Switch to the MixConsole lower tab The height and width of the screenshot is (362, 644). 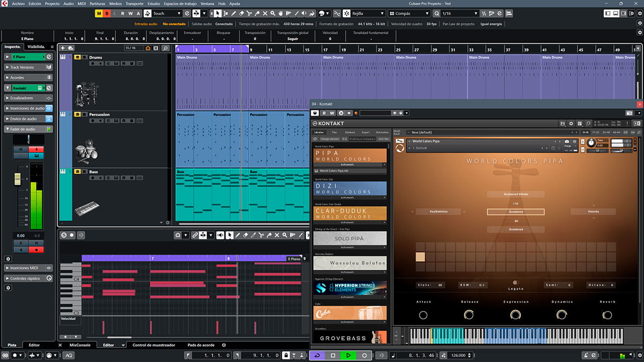(80, 345)
